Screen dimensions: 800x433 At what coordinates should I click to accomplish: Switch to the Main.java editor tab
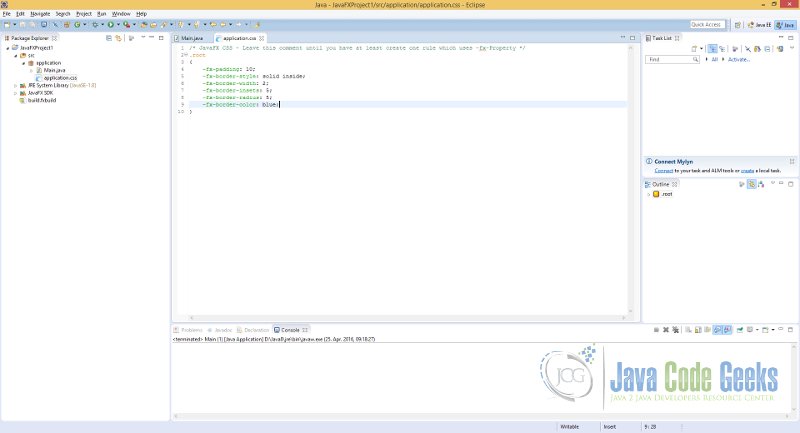(188, 38)
